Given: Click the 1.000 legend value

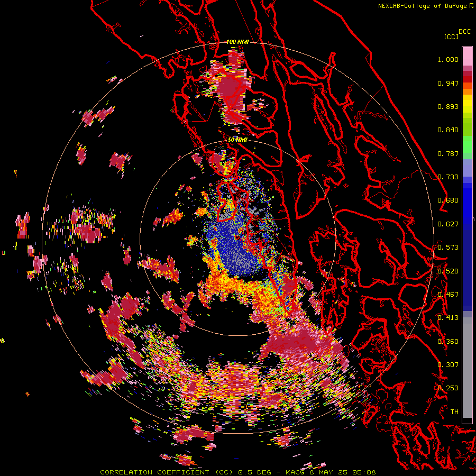Looking at the screenshot, I should (448, 59).
